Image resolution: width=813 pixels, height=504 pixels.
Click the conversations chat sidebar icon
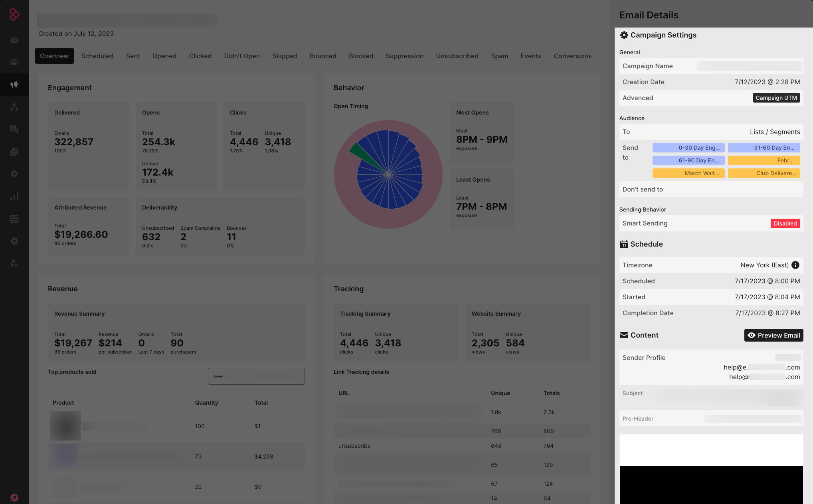point(14,129)
